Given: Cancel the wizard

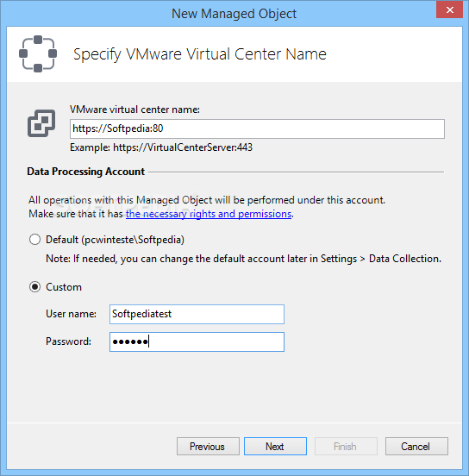Looking at the screenshot, I should click(x=416, y=447).
